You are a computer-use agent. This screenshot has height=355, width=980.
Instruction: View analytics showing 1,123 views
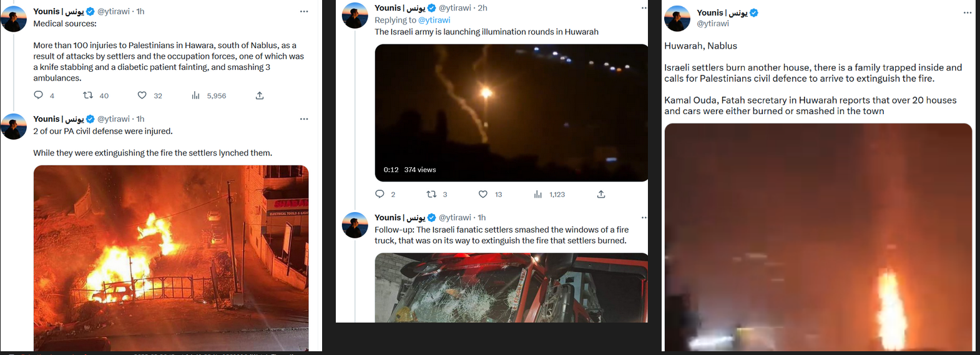(x=538, y=194)
